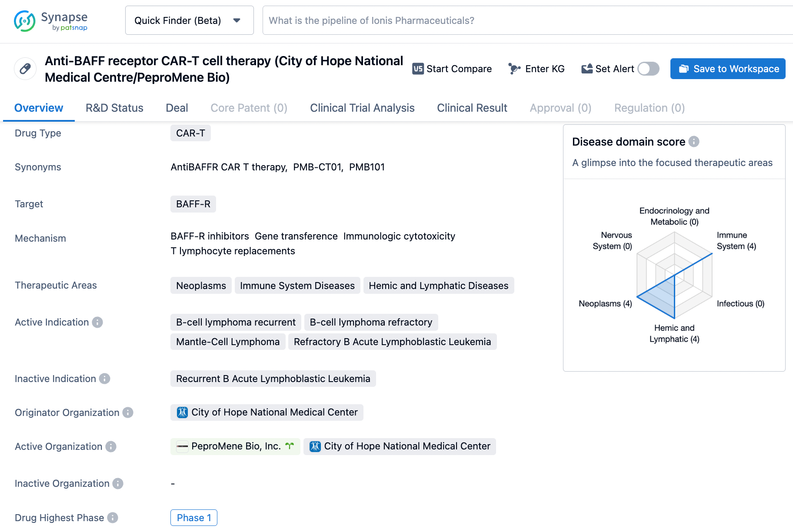The image size is (793, 532).
Task: Click info icon beside Active Organization
Action: [x=111, y=446]
